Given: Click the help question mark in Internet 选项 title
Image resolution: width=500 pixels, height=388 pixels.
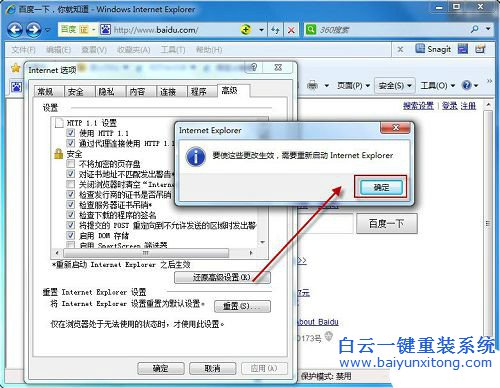Looking at the screenshot, I should (254, 67).
